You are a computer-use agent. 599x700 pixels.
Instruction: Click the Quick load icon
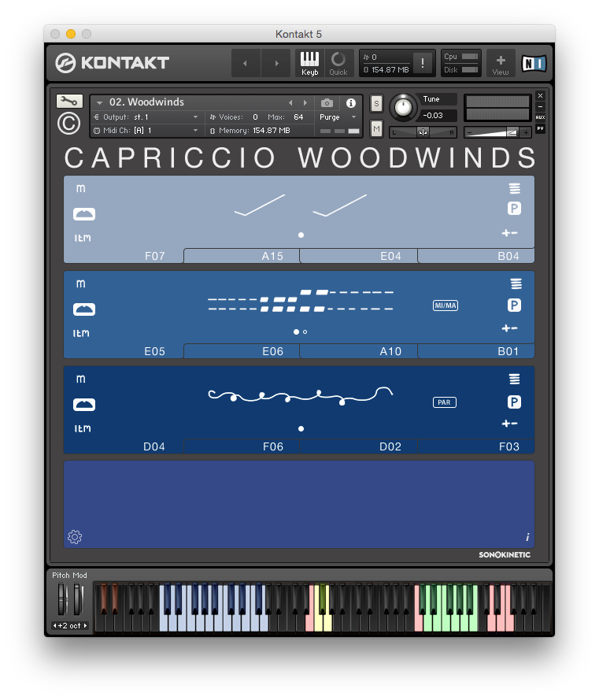point(338,64)
